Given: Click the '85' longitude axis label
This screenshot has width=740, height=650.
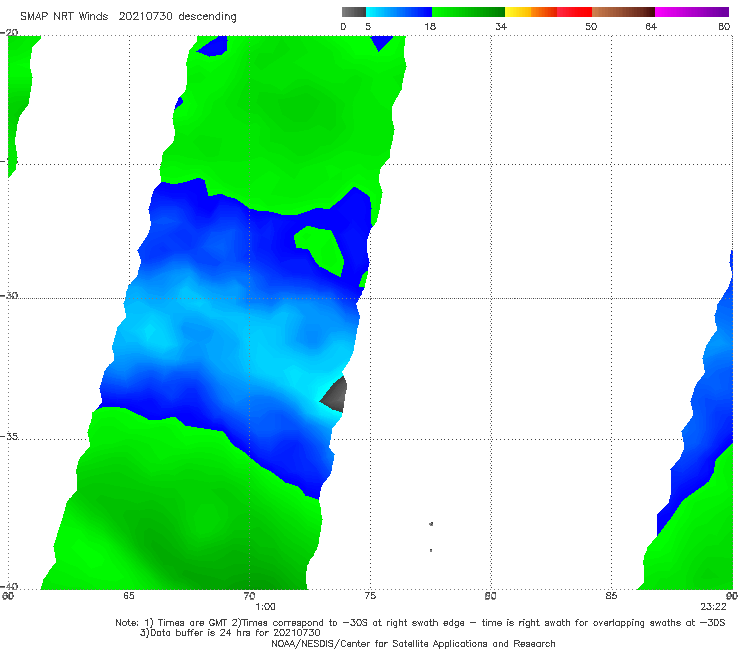Looking at the screenshot, I should pos(611,596).
